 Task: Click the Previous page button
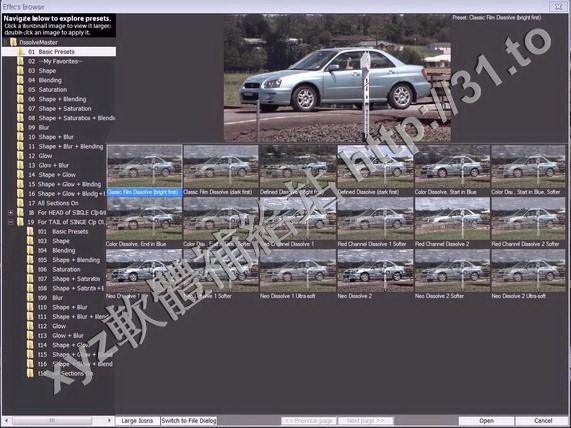click(309, 421)
